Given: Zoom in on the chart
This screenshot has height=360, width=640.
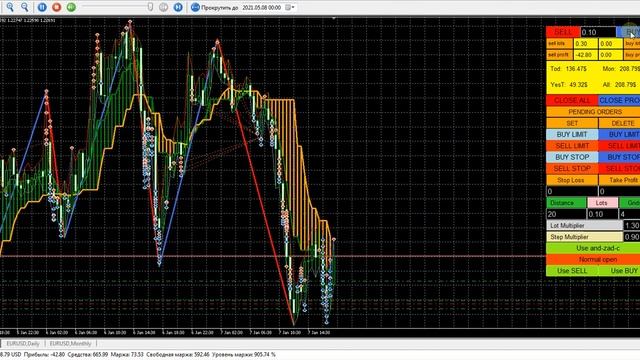Looking at the screenshot, I should click(x=10, y=7).
